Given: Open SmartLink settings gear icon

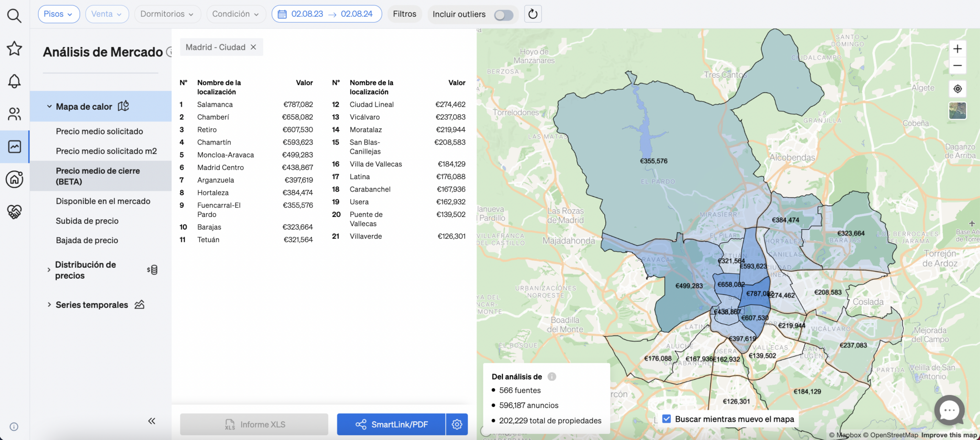Looking at the screenshot, I should point(457,424).
